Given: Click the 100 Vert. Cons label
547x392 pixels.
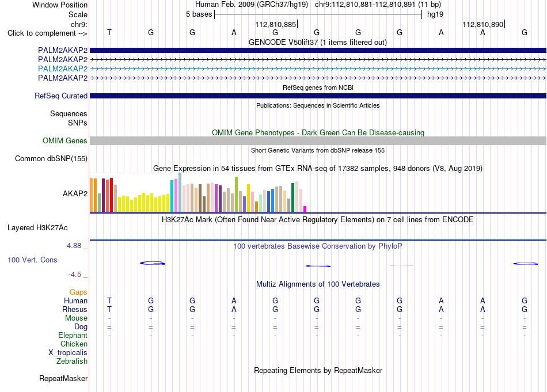Looking at the screenshot, I should point(32,260).
